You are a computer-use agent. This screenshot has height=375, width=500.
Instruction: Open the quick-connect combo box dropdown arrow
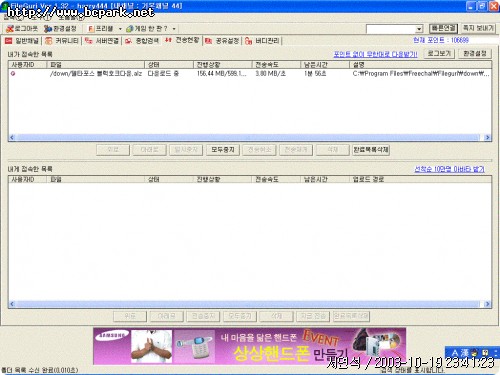[x=419, y=29]
